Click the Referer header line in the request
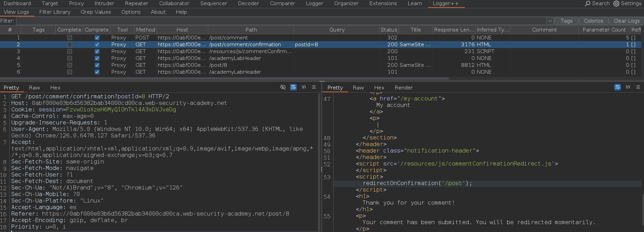This screenshot has height=232, width=644. click(x=150, y=214)
